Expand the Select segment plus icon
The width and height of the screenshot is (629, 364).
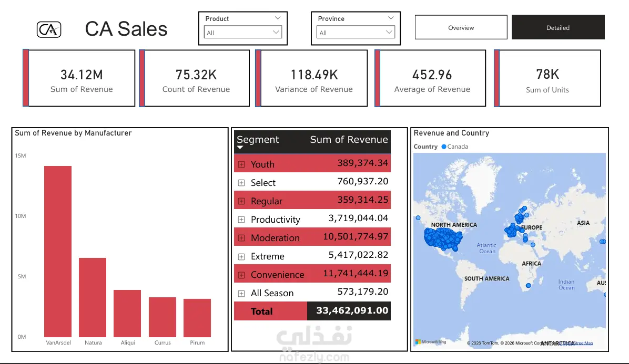(x=241, y=183)
